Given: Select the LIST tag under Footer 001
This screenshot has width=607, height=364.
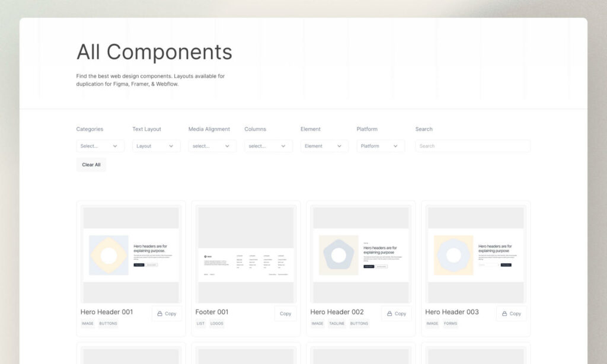Looking at the screenshot, I should pos(200,324).
